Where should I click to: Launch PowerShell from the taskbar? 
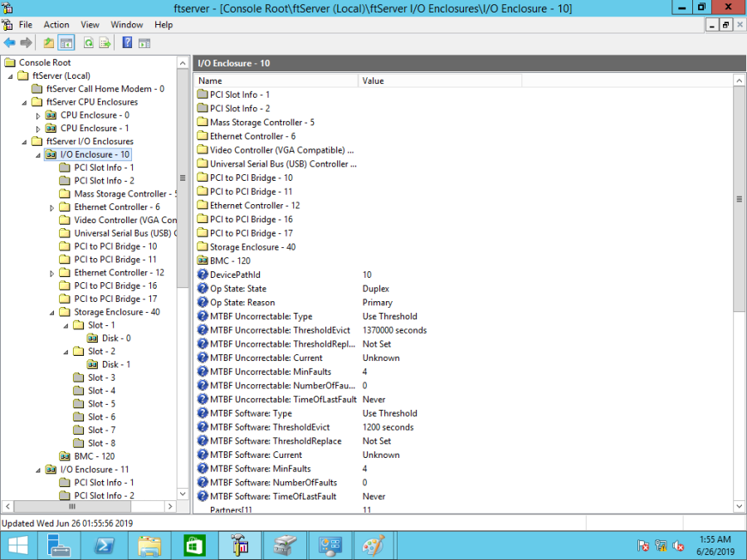(105, 546)
